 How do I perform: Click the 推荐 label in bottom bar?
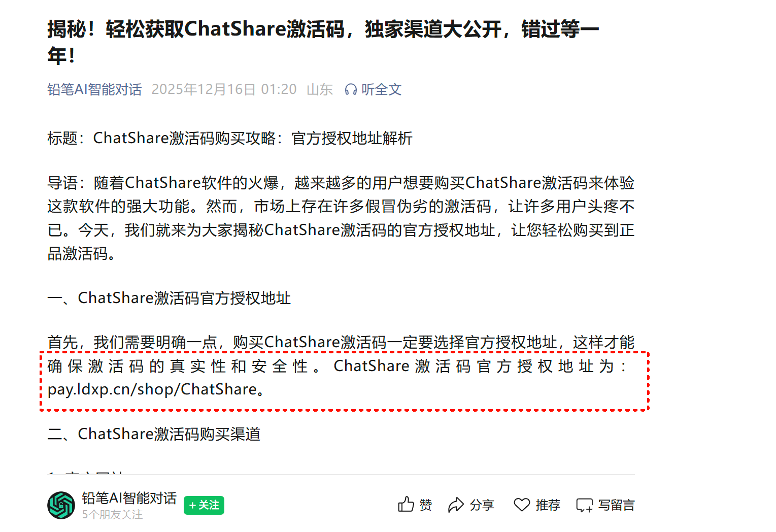548,505
